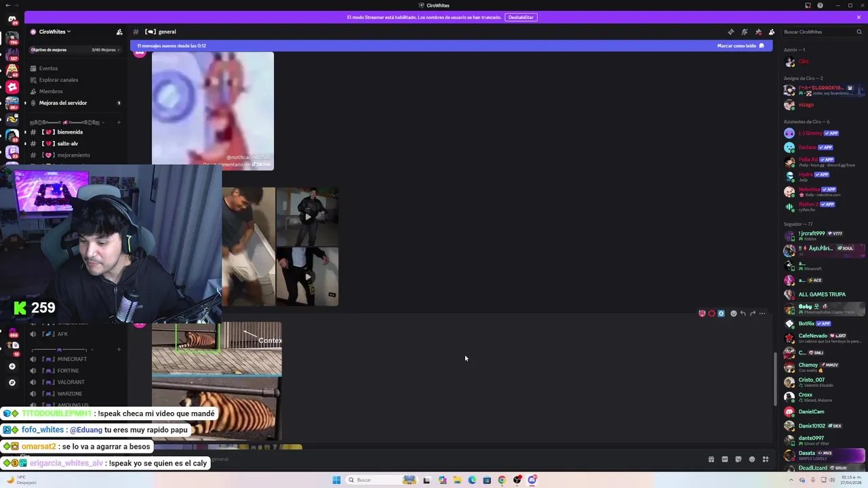Open Microsoft Edge from taskbar
868x488 pixels.
tap(472, 480)
